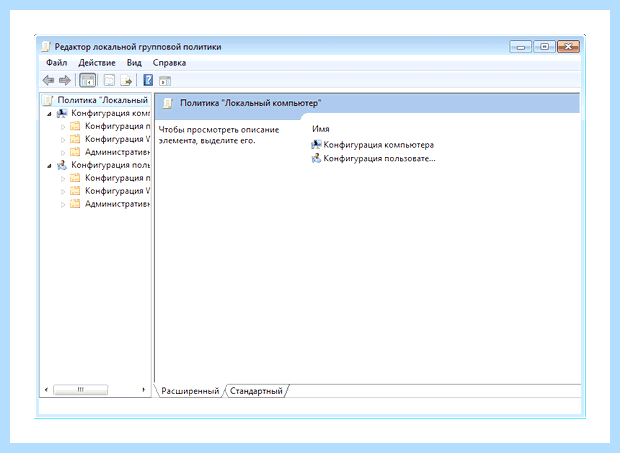Select the Конфигурация W item under the computer configuration

pos(117,140)
